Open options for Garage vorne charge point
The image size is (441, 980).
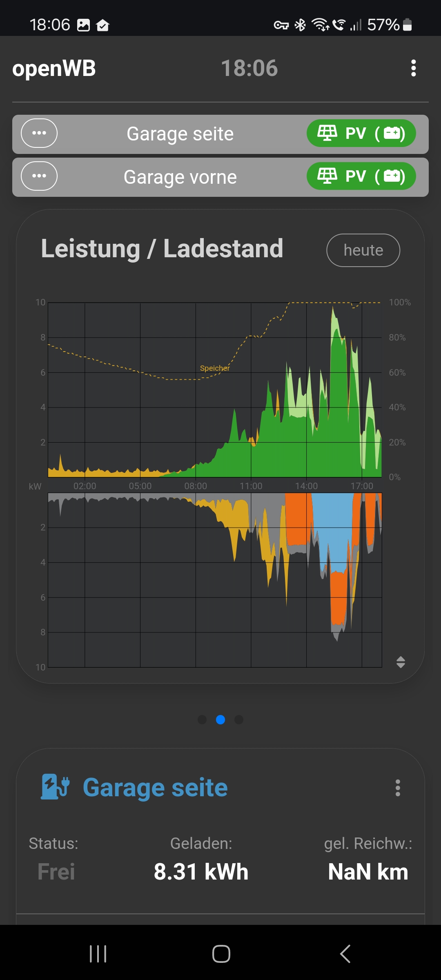(x=39, y=176)
